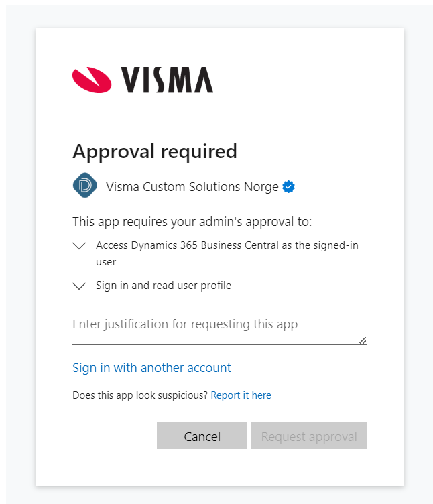Click the Does this app look suspicious text
433x504 pixels.
tap(140, 395)
